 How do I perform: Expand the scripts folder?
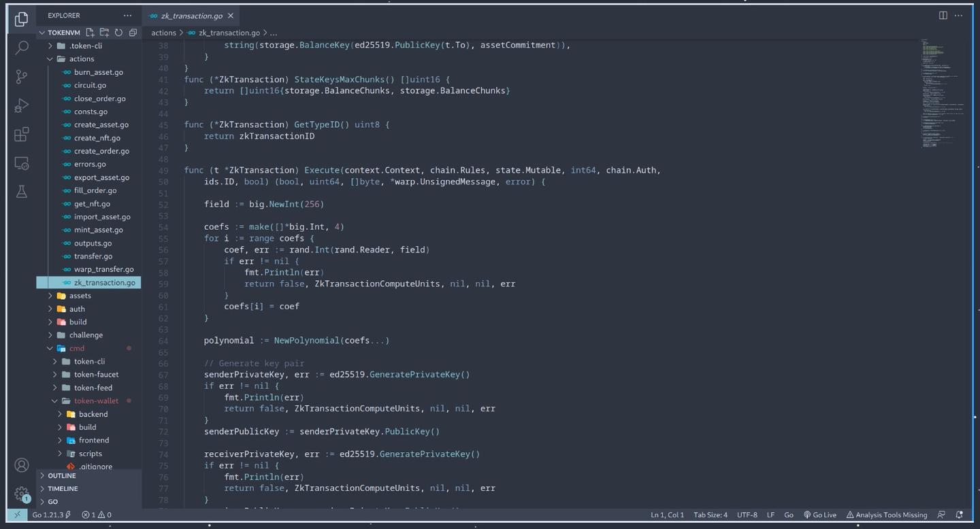88,454
